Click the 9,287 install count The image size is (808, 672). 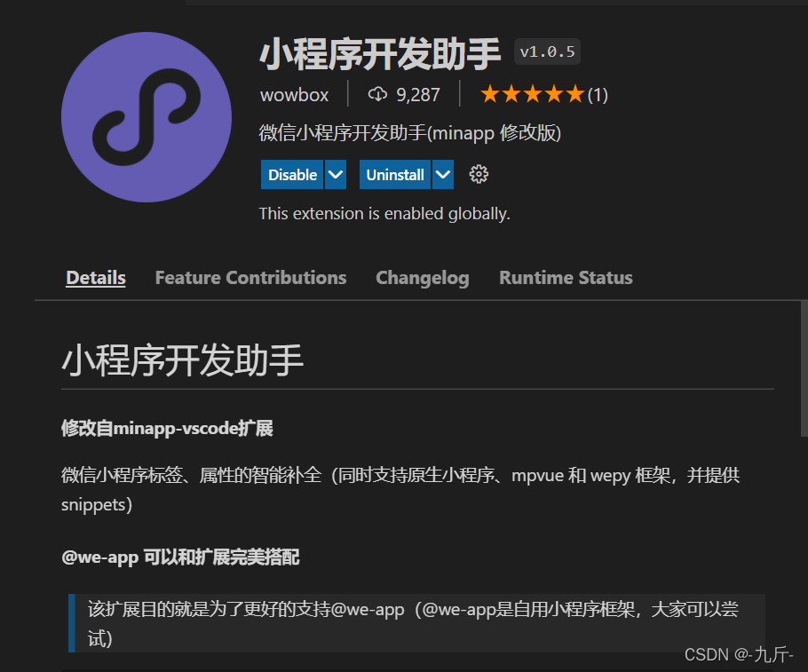(x=418, y=95)
